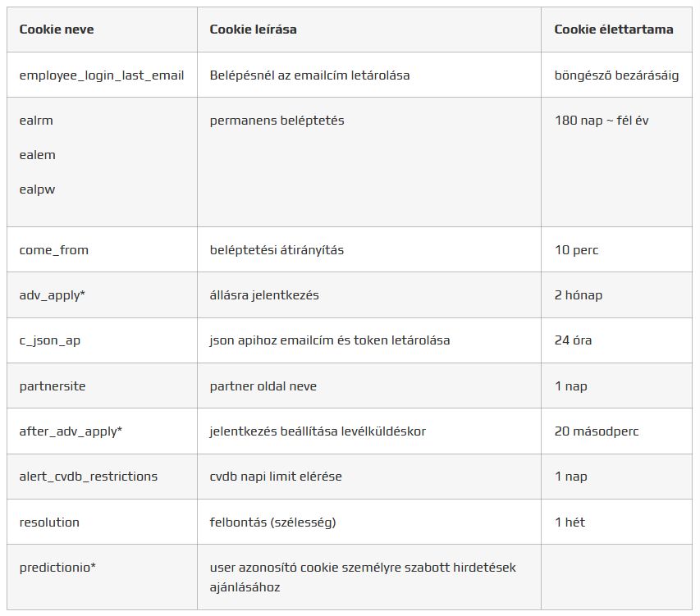
Task: Click the predictionio* cookie name
Action: (x=57, y=568)
